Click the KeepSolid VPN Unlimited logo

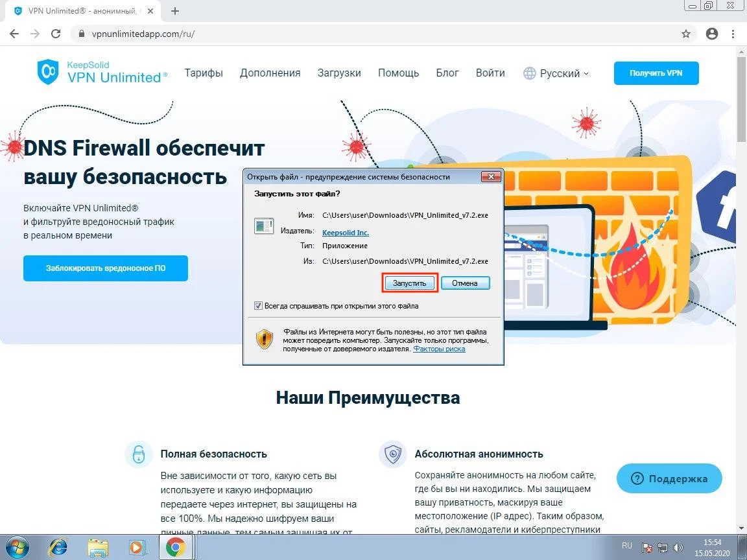coord(102,72)
